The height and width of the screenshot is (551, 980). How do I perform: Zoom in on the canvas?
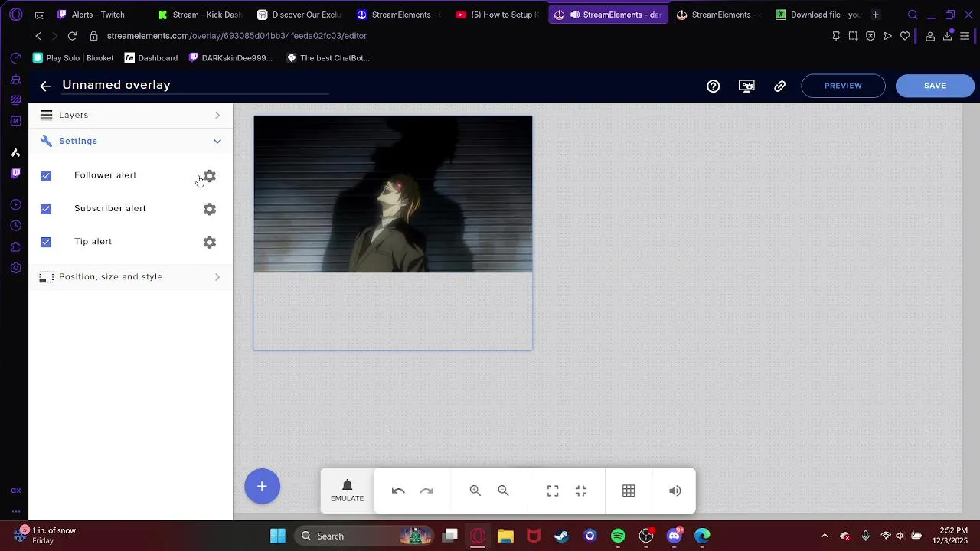click(x=475, y=491)
